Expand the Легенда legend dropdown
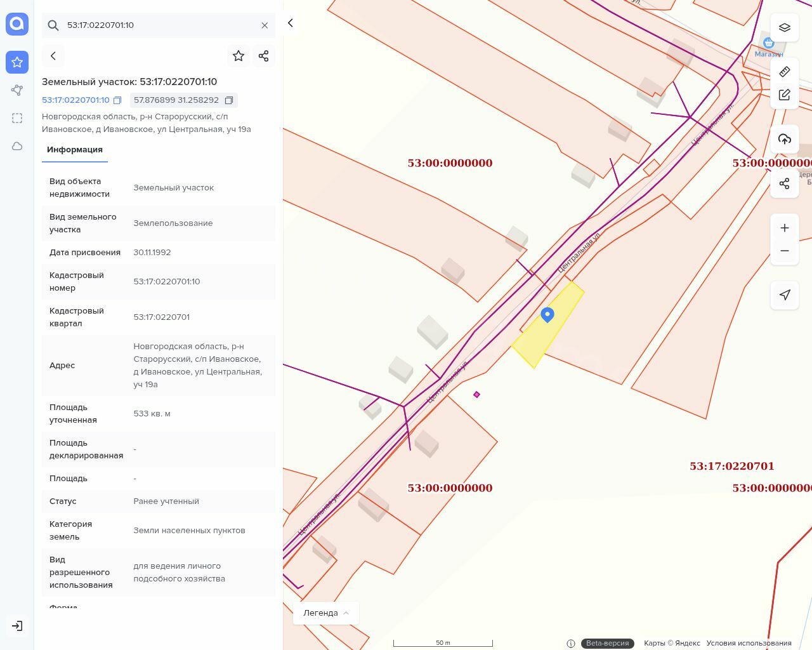This screenshot has width=812, height=650. pyautogui.click(x=326, y=613)
